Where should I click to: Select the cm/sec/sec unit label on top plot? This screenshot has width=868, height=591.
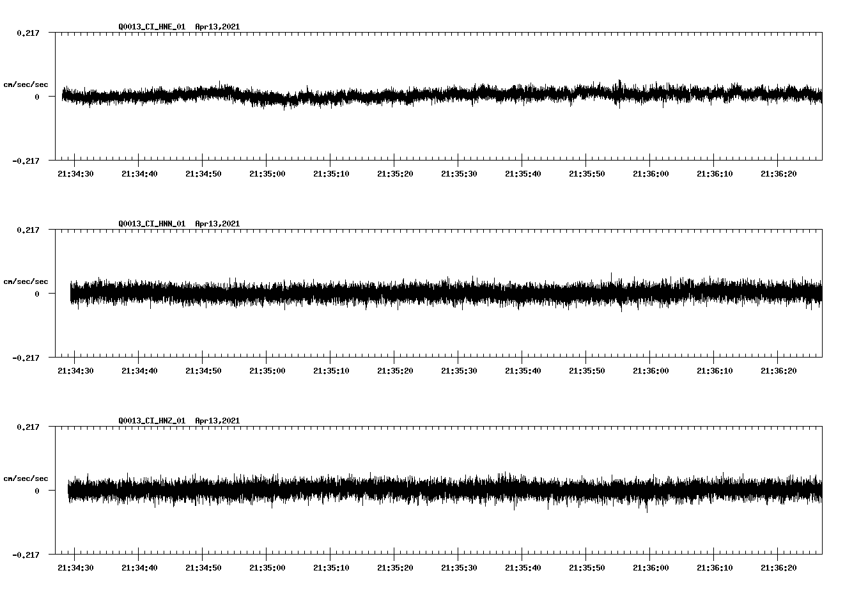27,84
